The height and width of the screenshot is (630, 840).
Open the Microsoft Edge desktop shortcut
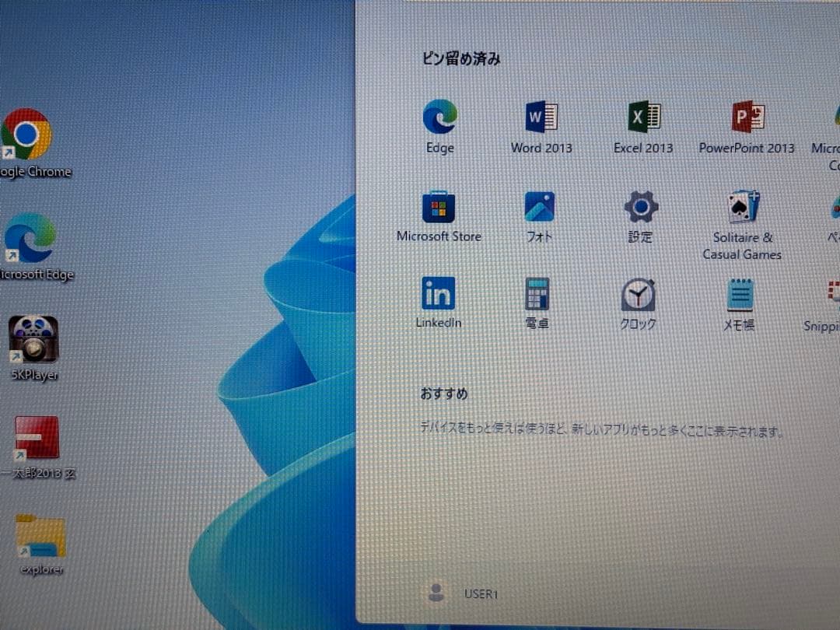pyautogui.click(x=26, y=237)
